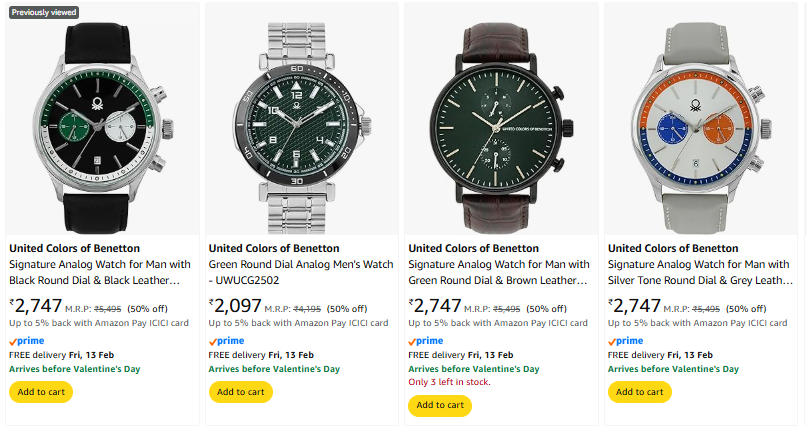Click the Prime logo under the first watch
The height and width of the screenshot is (428, 807).
26,341
